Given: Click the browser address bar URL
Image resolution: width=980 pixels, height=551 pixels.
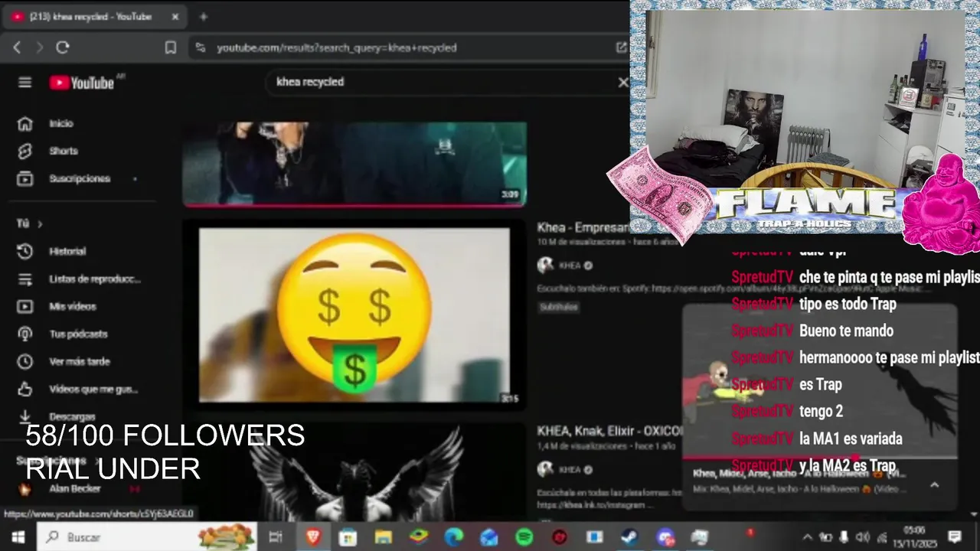Looking at the screenshot, I should 337,47.
